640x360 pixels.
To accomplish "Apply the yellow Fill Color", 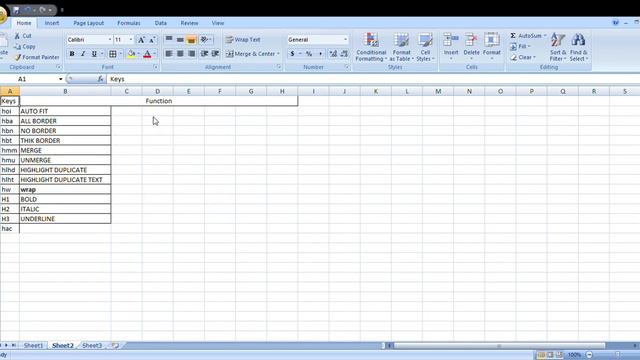I will pyautogui.click(x=131, y=53).
